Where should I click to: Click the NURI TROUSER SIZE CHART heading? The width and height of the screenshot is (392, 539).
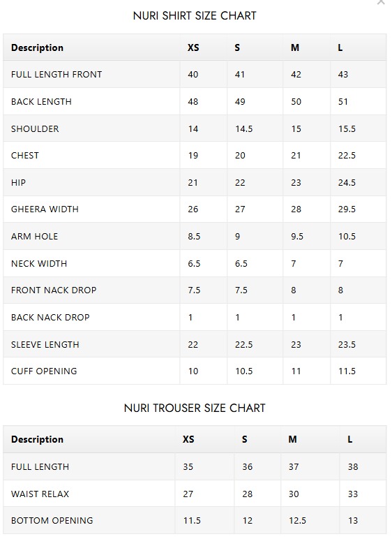click(195, 408)
